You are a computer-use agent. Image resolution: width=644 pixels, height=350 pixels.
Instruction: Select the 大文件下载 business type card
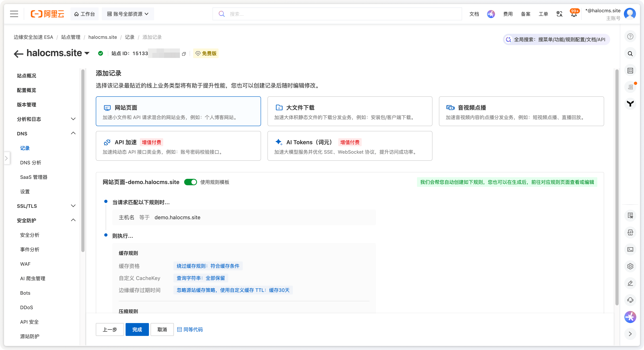coord(350,111)
